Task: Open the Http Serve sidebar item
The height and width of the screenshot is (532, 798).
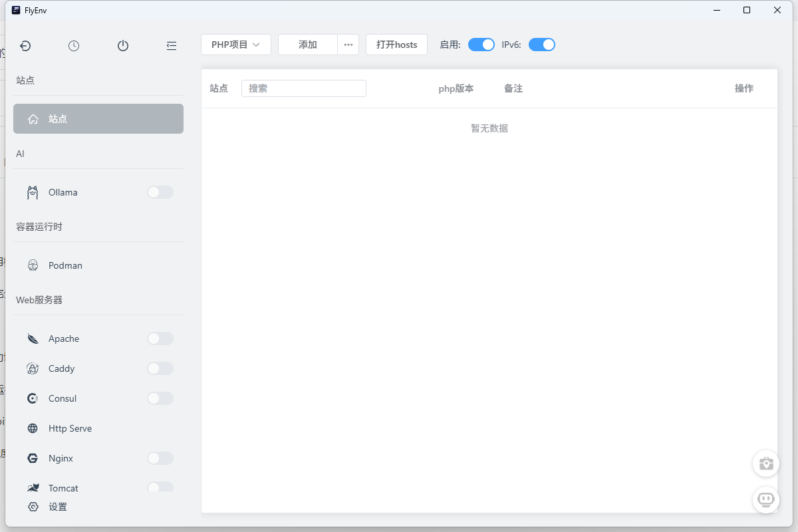Action: tap(70, 428)
